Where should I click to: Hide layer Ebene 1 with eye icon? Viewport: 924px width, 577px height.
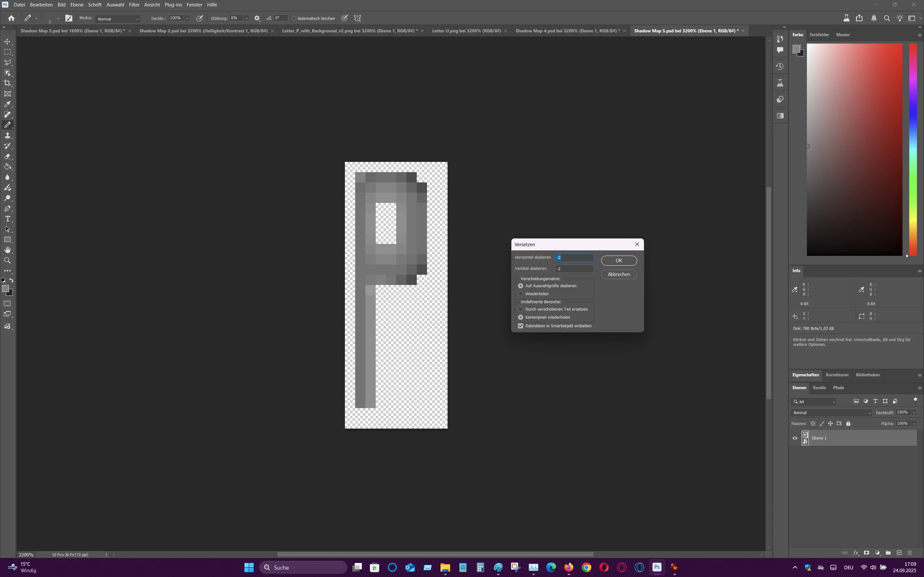(x=795, y=438)
